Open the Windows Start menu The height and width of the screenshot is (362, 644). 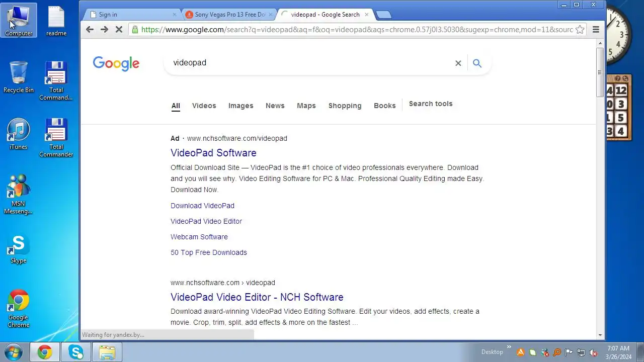click(13, 352)
